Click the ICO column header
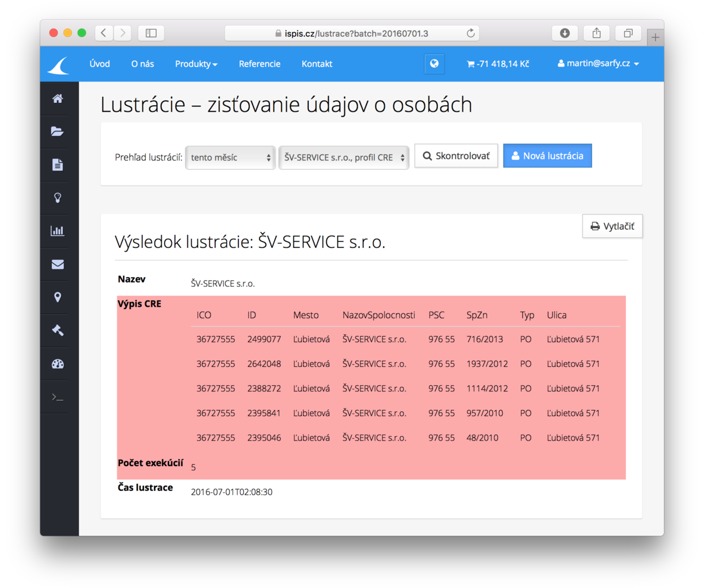This screenshot has height=588, width=714. [x=204, y=315]
